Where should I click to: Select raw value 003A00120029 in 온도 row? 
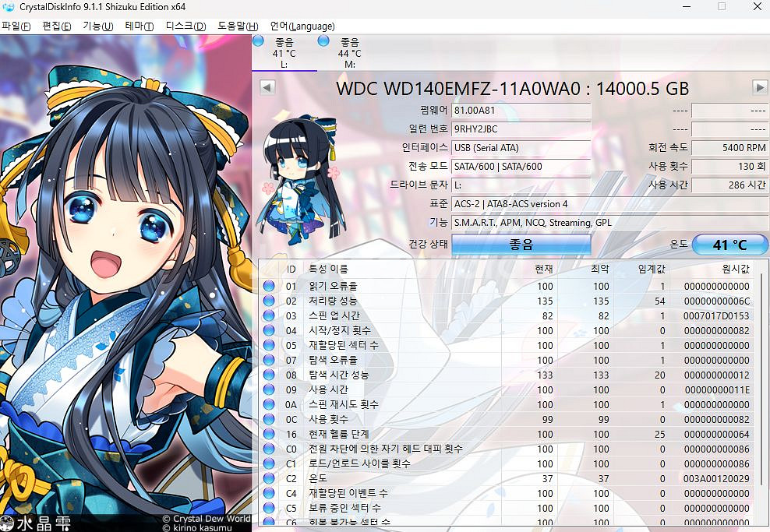click(x=716, y=478)
